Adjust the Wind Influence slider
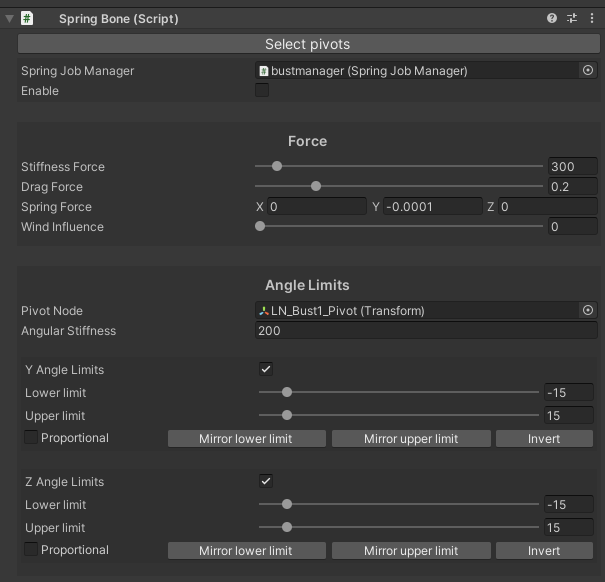The width and height of the screenshot is (605, 582). pyautogui.click(x=399, y=226)
